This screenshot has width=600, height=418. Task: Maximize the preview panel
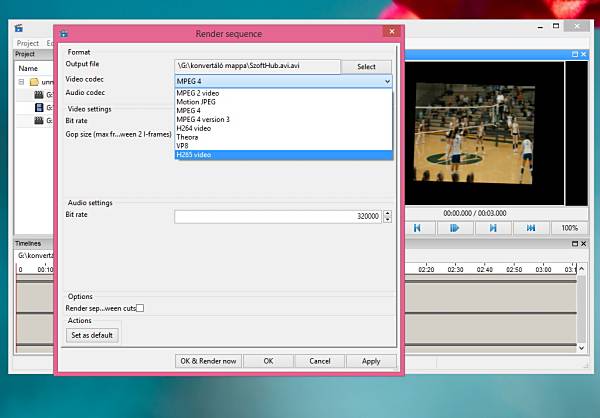click(575, 54)
